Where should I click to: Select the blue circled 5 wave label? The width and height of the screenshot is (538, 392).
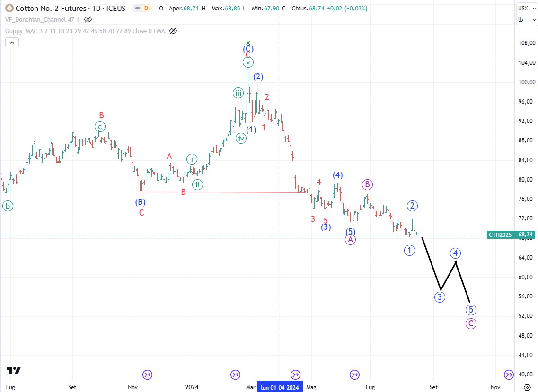click(471, 310)
